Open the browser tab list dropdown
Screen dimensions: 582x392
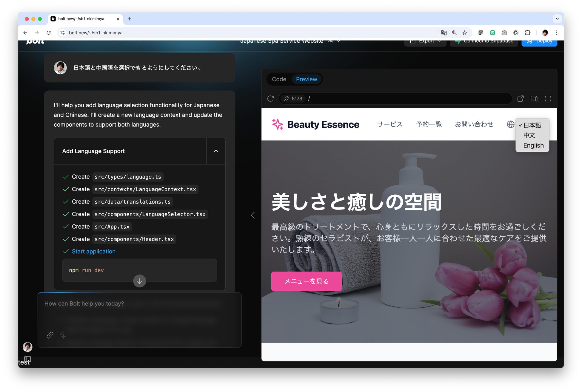point(557,19)
